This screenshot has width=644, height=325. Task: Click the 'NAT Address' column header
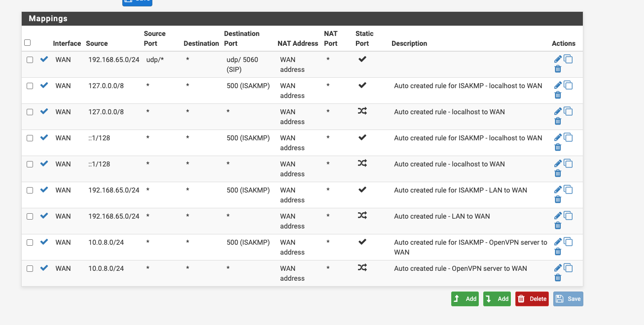tap(298, 43)
